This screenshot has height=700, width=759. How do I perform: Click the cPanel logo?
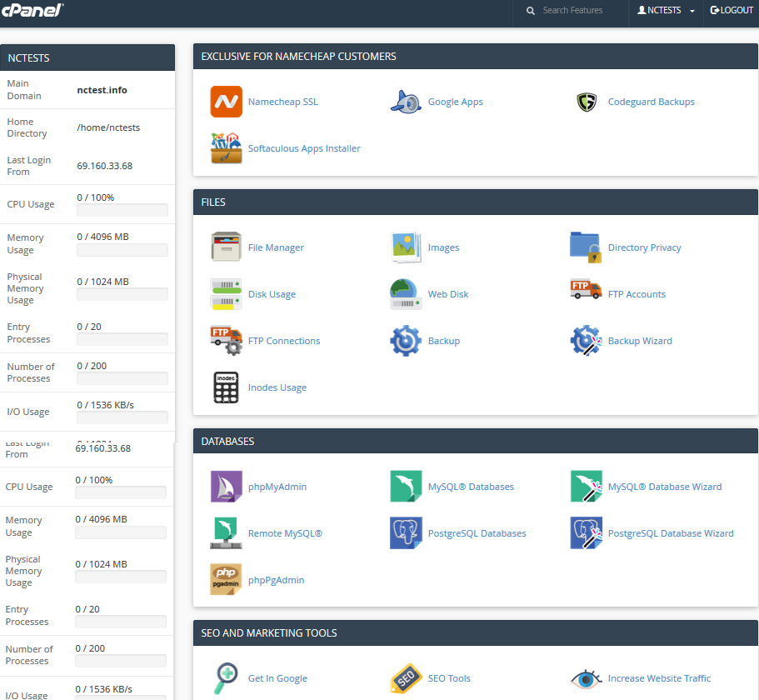click(32, 10)
